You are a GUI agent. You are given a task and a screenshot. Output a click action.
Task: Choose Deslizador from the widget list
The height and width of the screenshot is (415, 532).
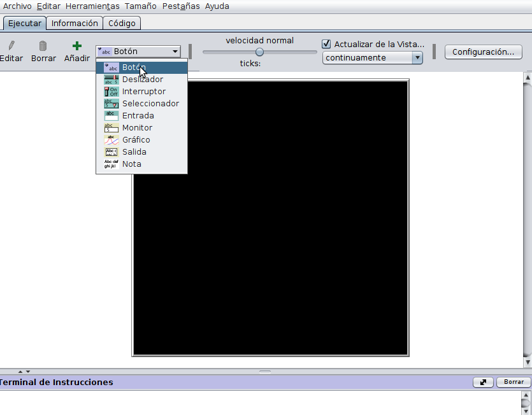coord(141,80)
